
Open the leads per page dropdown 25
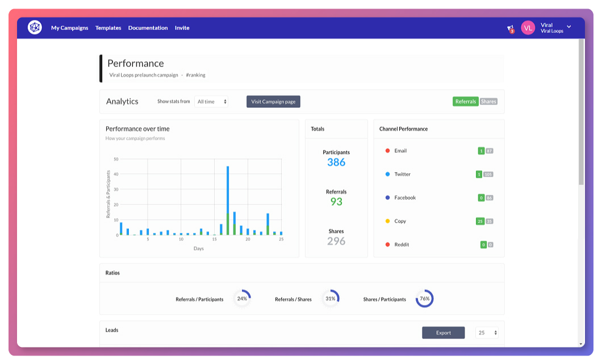pos(487,333)
